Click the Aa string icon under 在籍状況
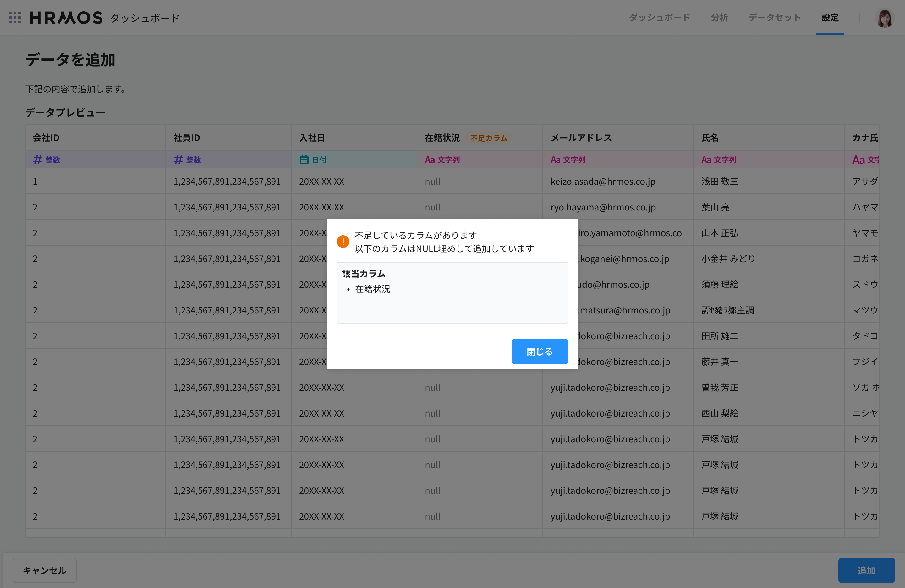Viewport: 905px width, 588px height. pos(430,160)
